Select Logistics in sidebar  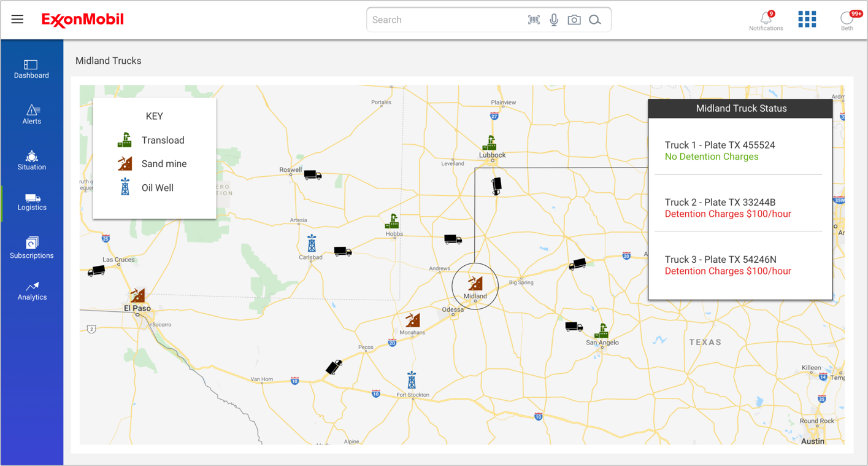32,202
